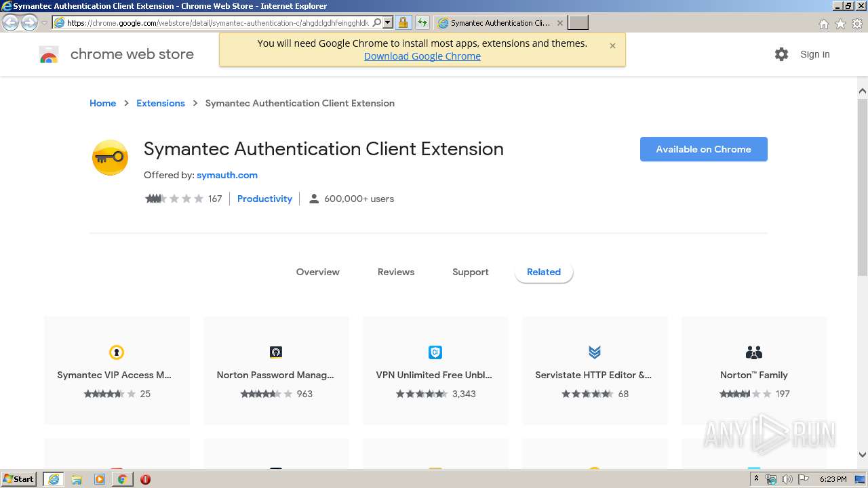
Task: Click the taskbar clock showing 6:23 PM
Action: 833,479
